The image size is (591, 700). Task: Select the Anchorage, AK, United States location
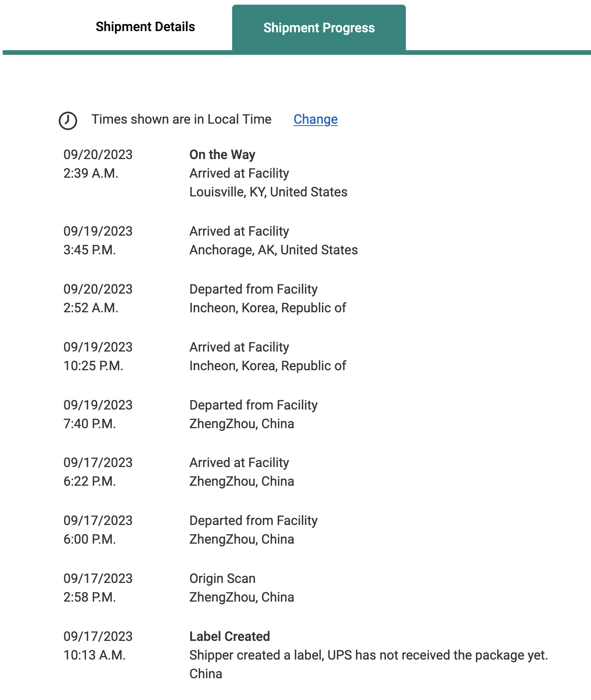click(x=273, y=250)
